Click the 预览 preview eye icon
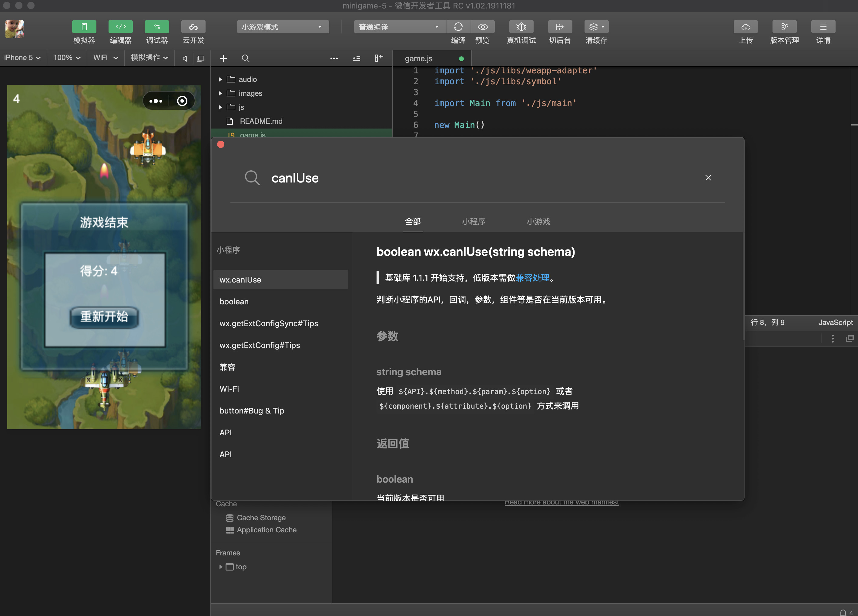 [x=482, y=27]
